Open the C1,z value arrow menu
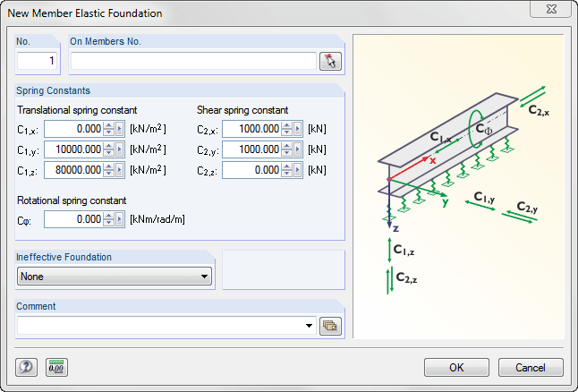 (x=121, y=170)
